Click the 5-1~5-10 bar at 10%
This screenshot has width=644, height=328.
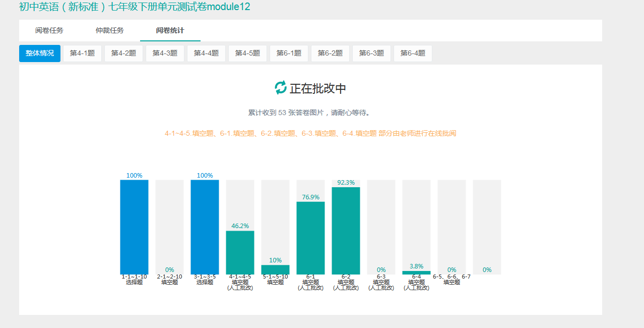pyautogui.click(x=275, y=269)
